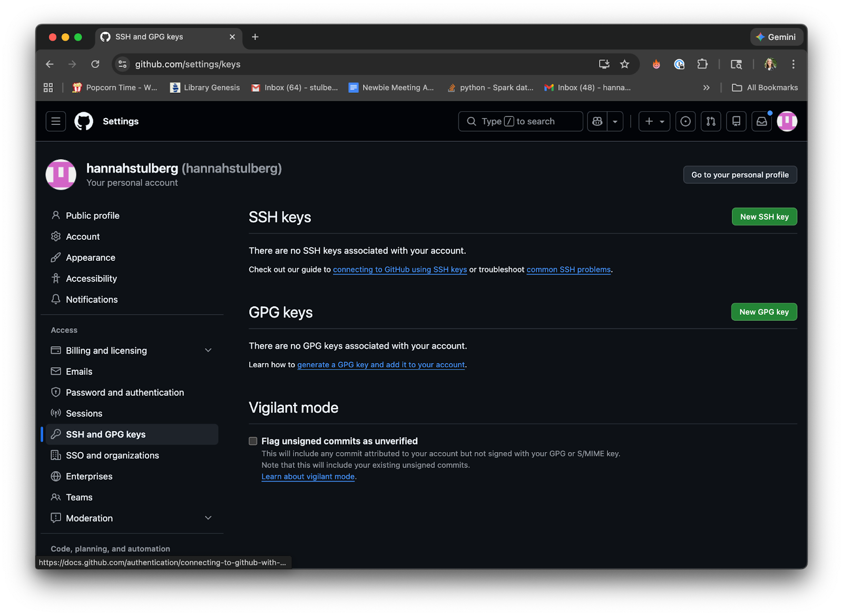
Task: Click the hamburger navigation menu icon
Action: click(x=55, y=121)
